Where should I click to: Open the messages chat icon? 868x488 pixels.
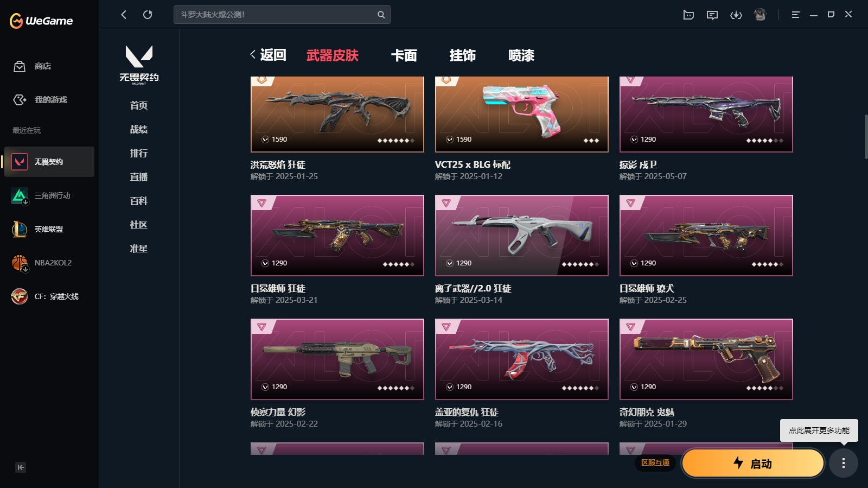(x=712, y=15)
